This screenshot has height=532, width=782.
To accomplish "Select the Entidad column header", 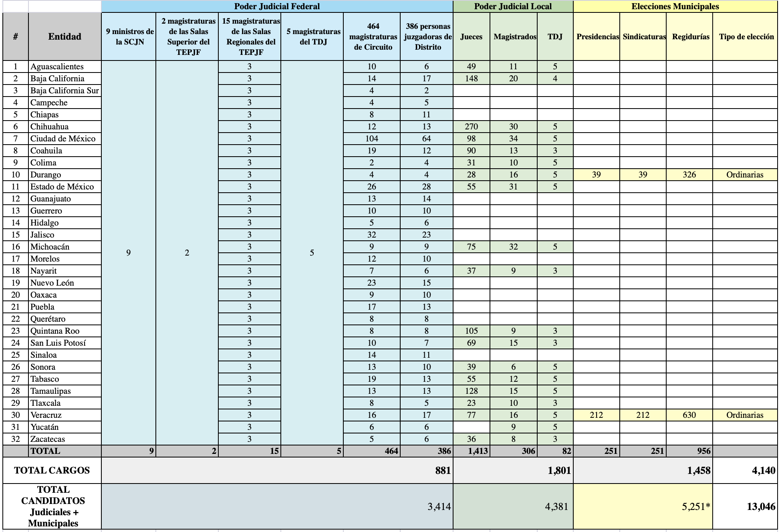I will [x=64, y=36].
